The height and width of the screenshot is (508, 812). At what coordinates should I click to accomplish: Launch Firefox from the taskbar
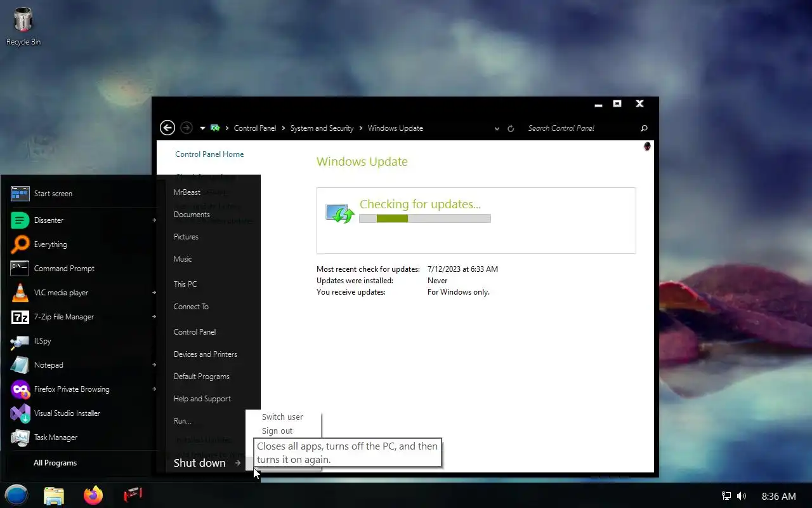pyautogui.click(x=93, y=495)
